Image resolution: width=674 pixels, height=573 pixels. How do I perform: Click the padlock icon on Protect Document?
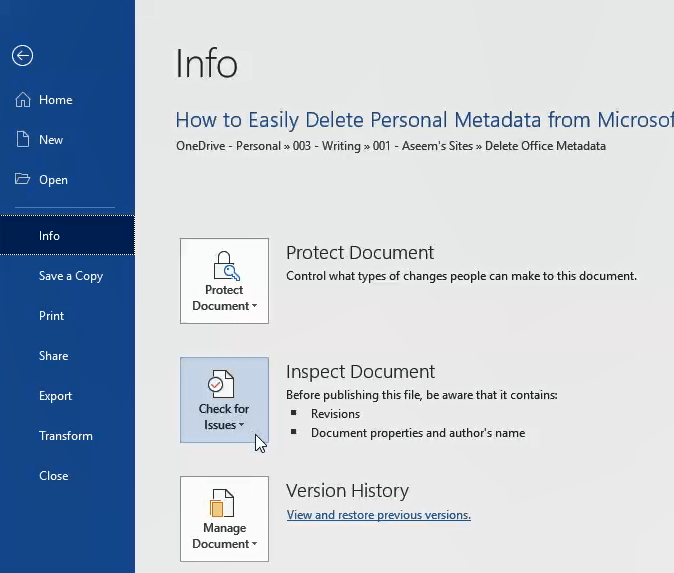[x=224, y=265]
